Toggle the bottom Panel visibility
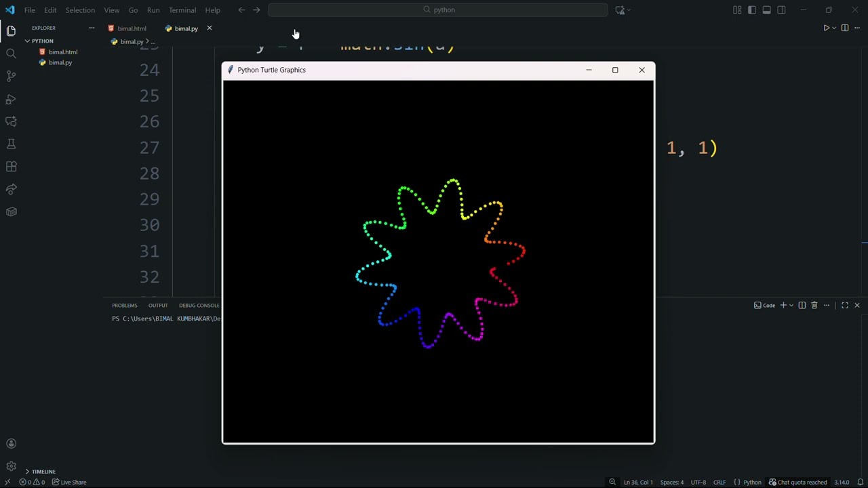868x488 pixels. point(767,10)
